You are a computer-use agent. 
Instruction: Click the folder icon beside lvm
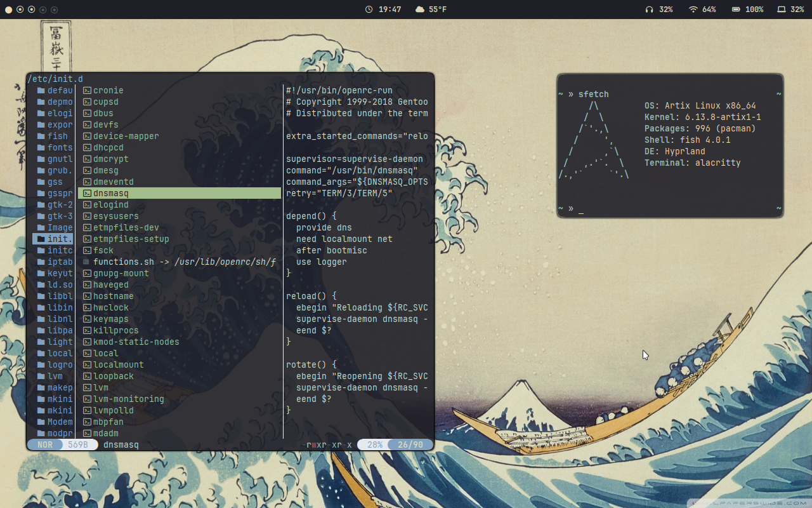tap(41, 376)
